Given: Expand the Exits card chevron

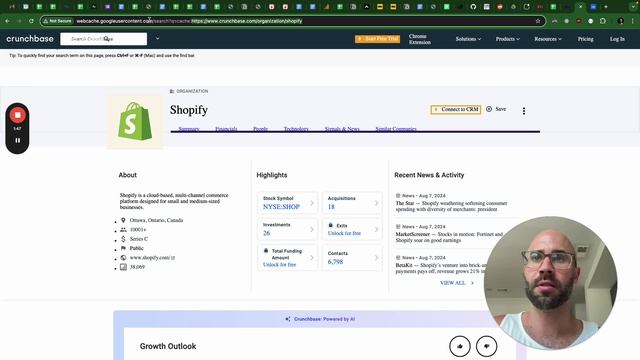Looking at the screenshot, I should pyautogui.click(x=376, y=229).
